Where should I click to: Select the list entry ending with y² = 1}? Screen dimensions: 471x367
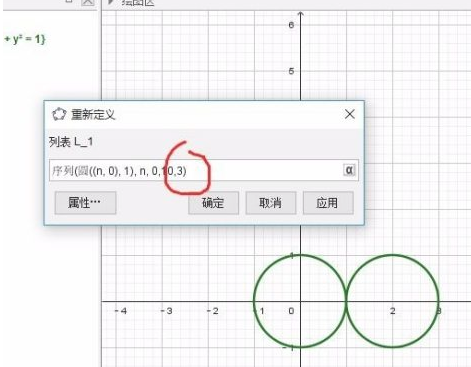coord(24,39)
